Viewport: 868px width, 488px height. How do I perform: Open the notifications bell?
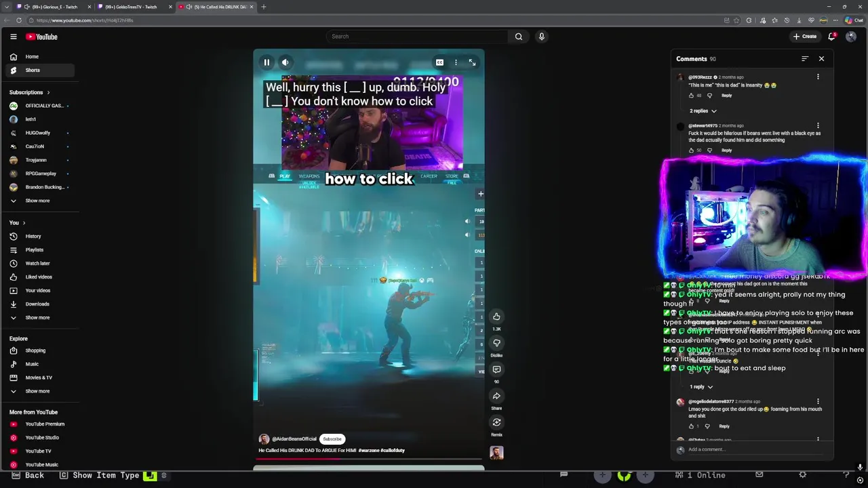pyautogui.click(x=831, y=37)
